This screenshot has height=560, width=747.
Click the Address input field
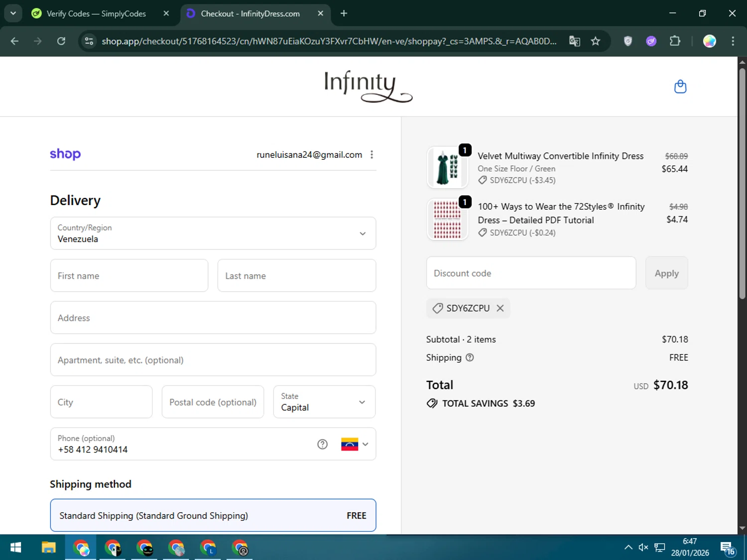(x=213, y=318)
